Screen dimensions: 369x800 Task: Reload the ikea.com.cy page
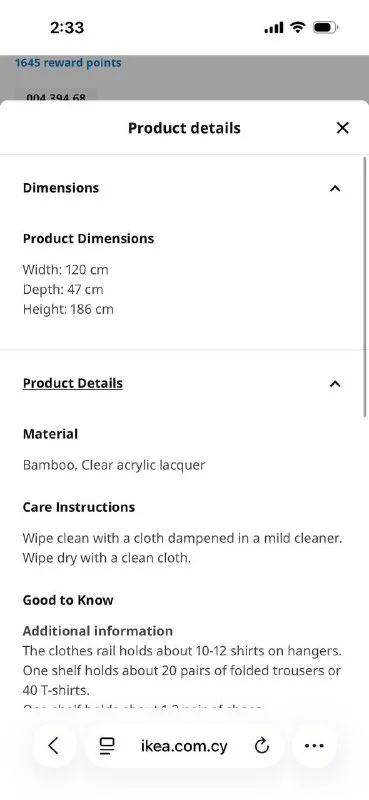(x=261, y=746)
